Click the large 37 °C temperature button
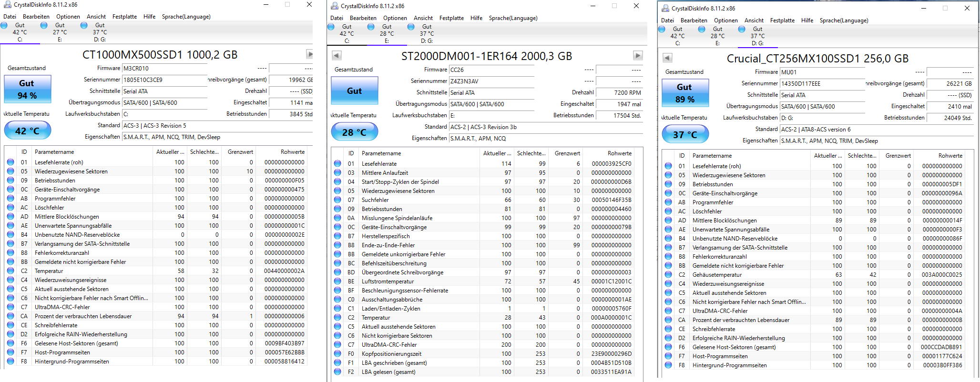The image size is (980, 382). 685,134
